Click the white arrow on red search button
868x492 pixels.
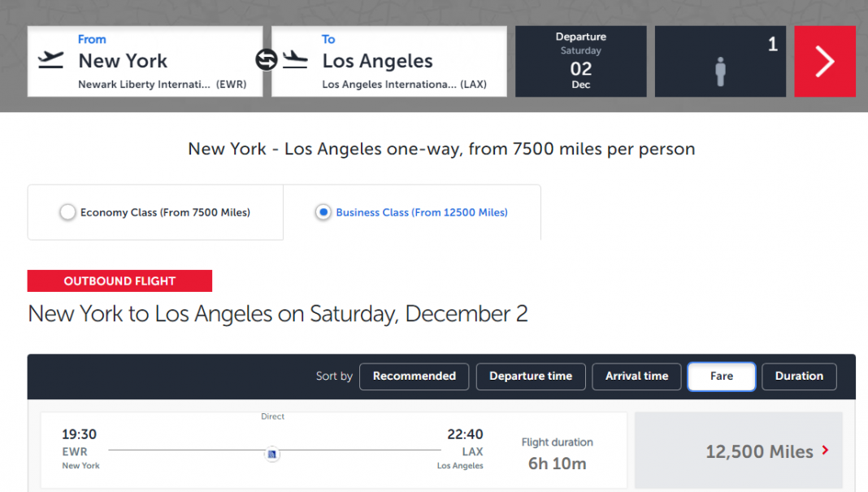click(x=824, y=61)
